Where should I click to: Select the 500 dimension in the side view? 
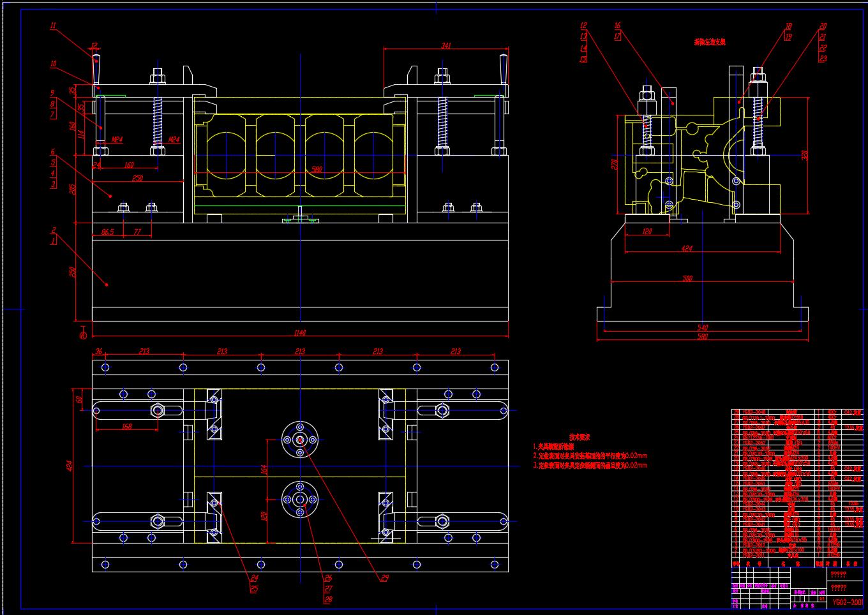coord(687,279)
